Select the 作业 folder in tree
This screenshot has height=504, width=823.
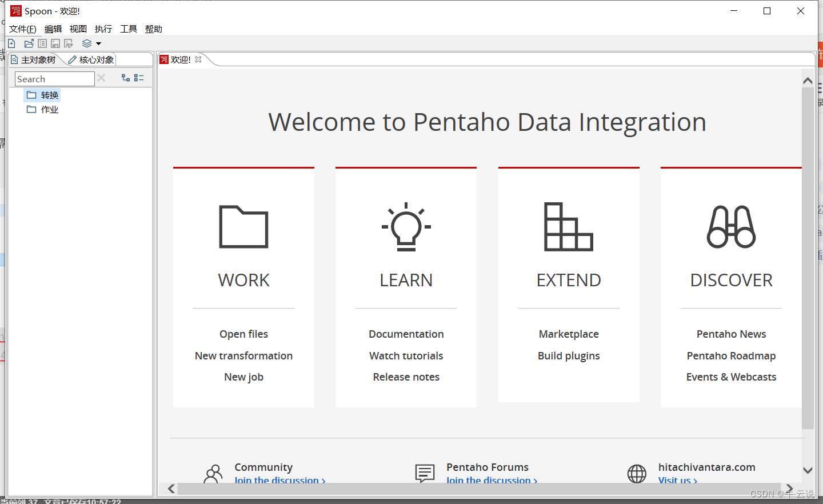[x=43, y=109]
